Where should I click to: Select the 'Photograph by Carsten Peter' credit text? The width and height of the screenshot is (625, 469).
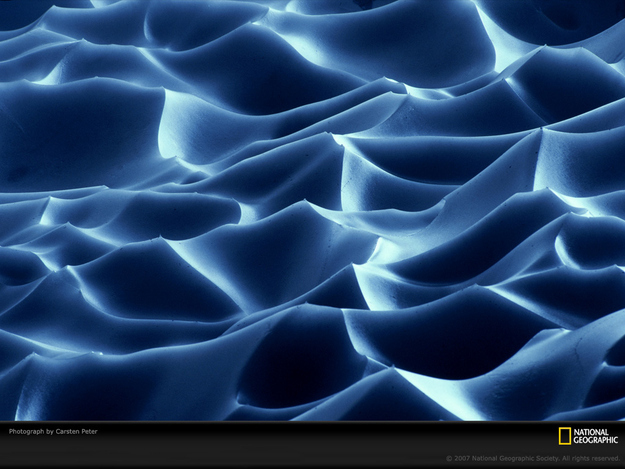[x=53, y=432]
